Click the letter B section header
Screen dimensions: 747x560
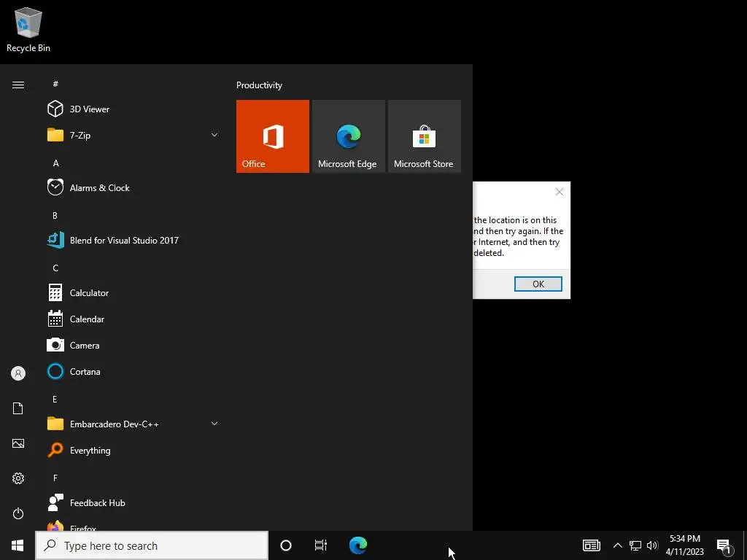55,215
